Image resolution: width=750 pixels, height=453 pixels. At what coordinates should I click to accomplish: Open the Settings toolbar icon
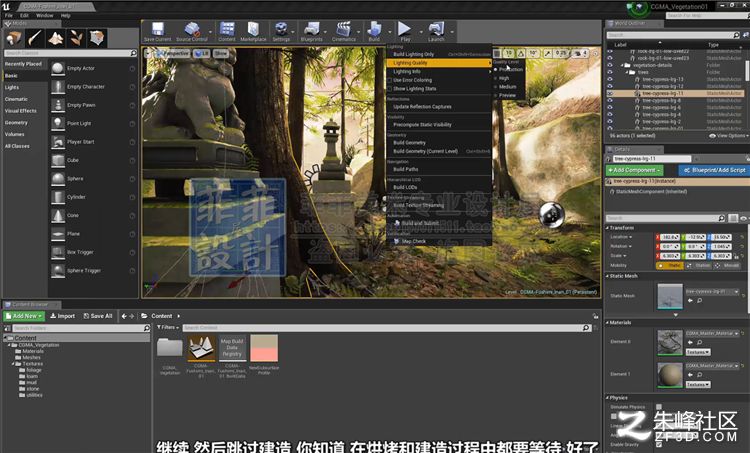pos(281,29)
